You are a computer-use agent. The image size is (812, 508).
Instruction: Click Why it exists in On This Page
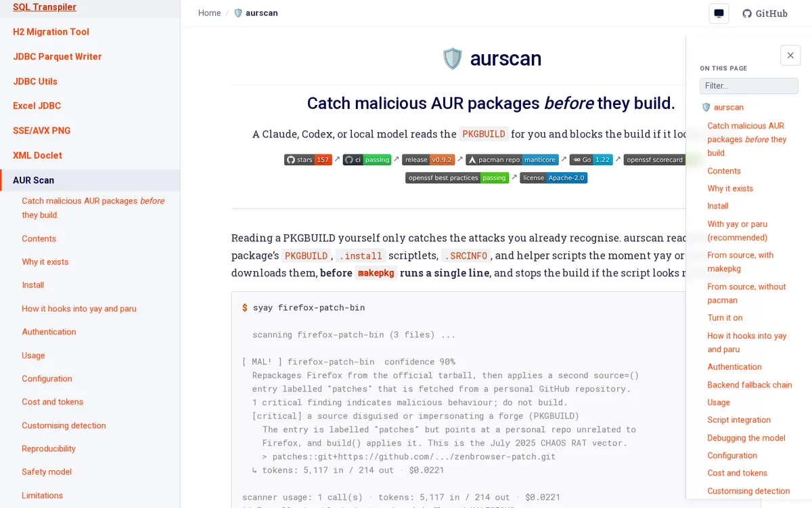click(x=730, y=189)
